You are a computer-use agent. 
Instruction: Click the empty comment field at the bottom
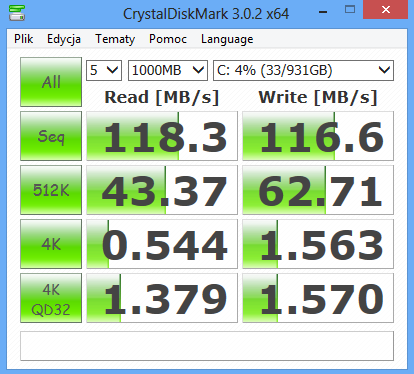[207, 346]
